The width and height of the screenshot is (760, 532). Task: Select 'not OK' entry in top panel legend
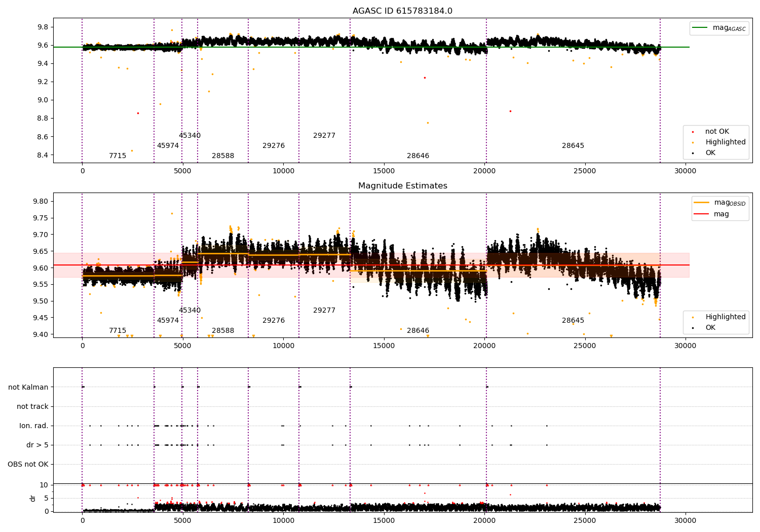(x=717, y=132)
